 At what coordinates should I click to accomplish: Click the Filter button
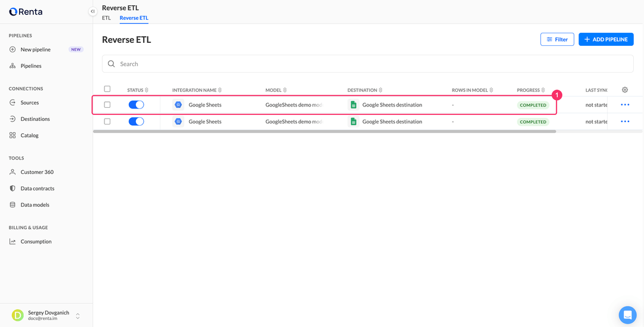click(x=557, y=39)
